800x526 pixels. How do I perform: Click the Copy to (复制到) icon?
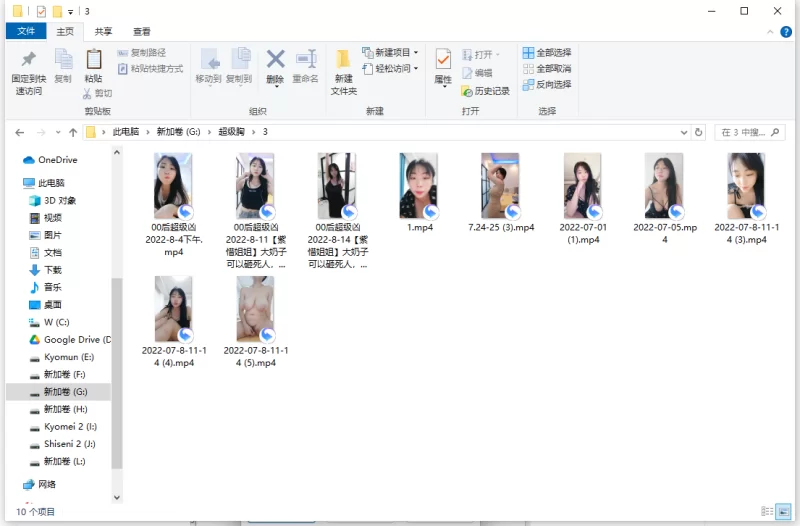(240, 59)
